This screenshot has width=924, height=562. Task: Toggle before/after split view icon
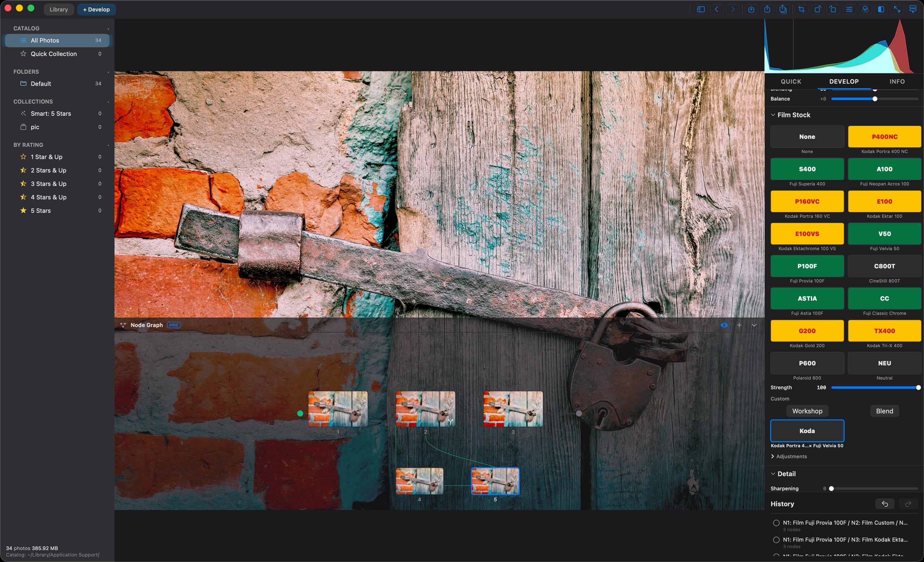click(881, 9)
